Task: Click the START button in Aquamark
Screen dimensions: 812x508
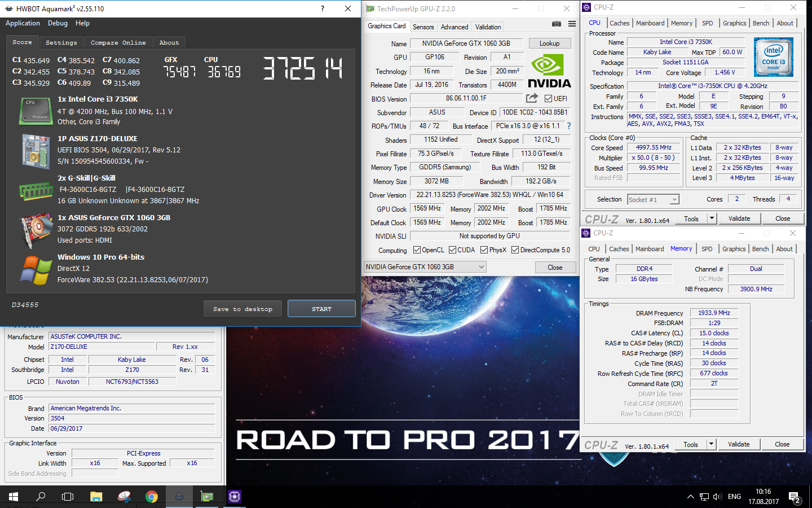Action: pyautogui.click(x=321, y=309)
